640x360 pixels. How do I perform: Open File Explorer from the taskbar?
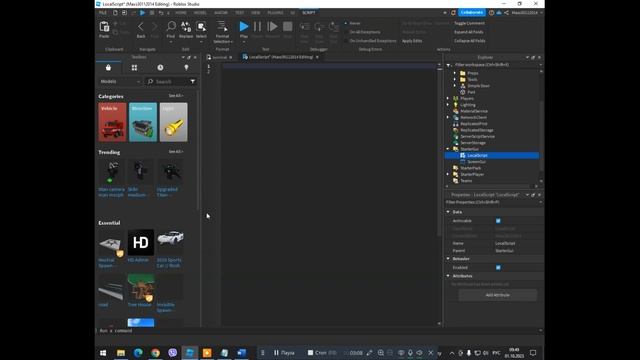pos(121,353)
